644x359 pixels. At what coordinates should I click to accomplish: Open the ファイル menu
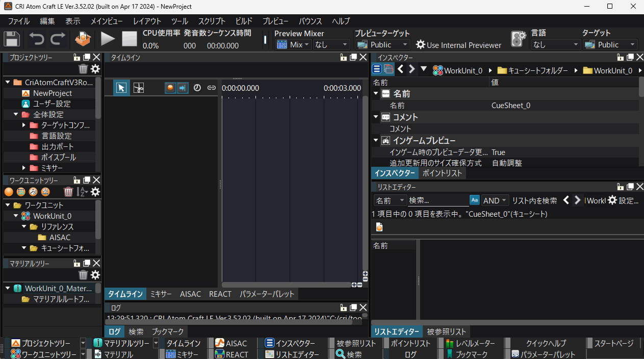19,21
